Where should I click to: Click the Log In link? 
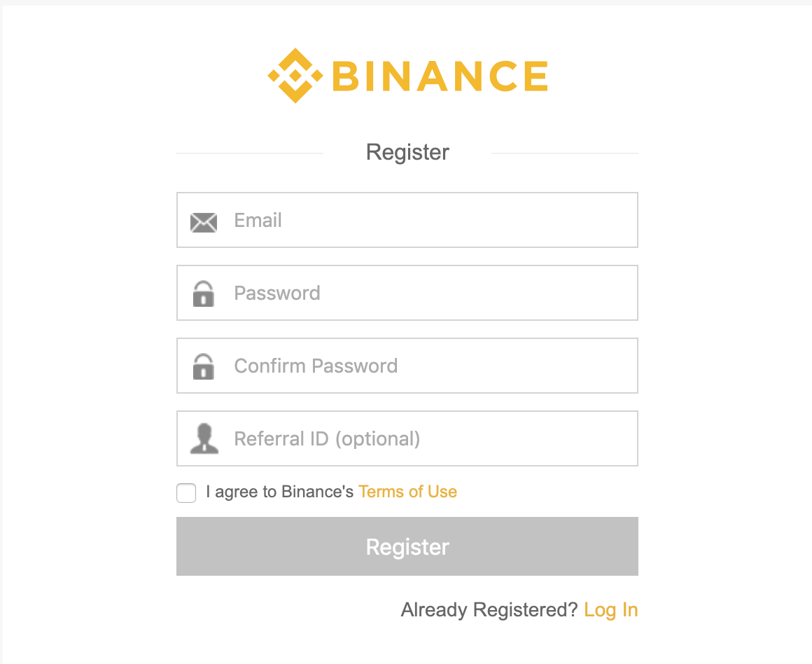point(610,609)
